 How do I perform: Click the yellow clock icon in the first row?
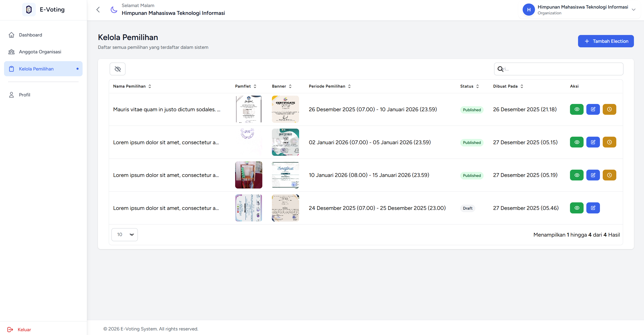(x=609, y=109)
